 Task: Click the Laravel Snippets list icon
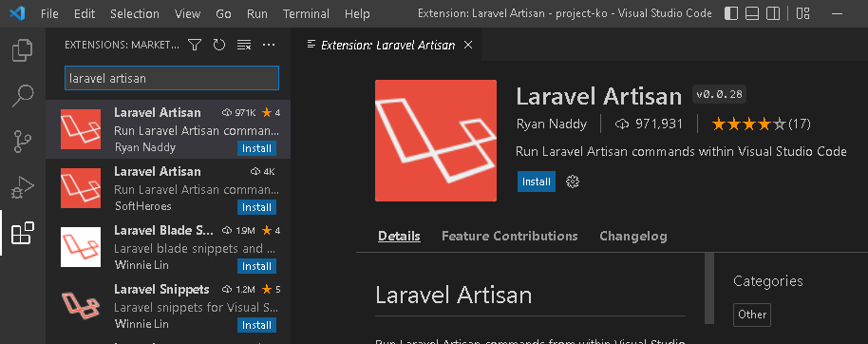[81, 306]
